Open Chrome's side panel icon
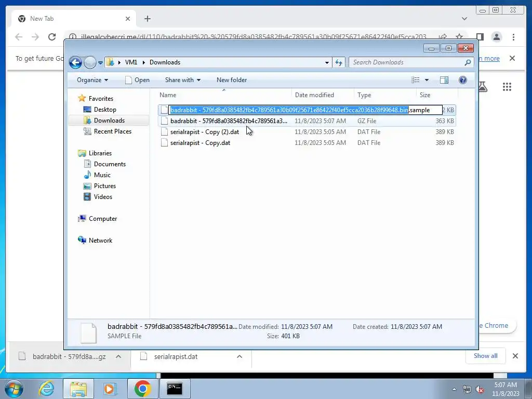Image resolution: width=532 pixels, height=399 pixels. coord(480,37)
